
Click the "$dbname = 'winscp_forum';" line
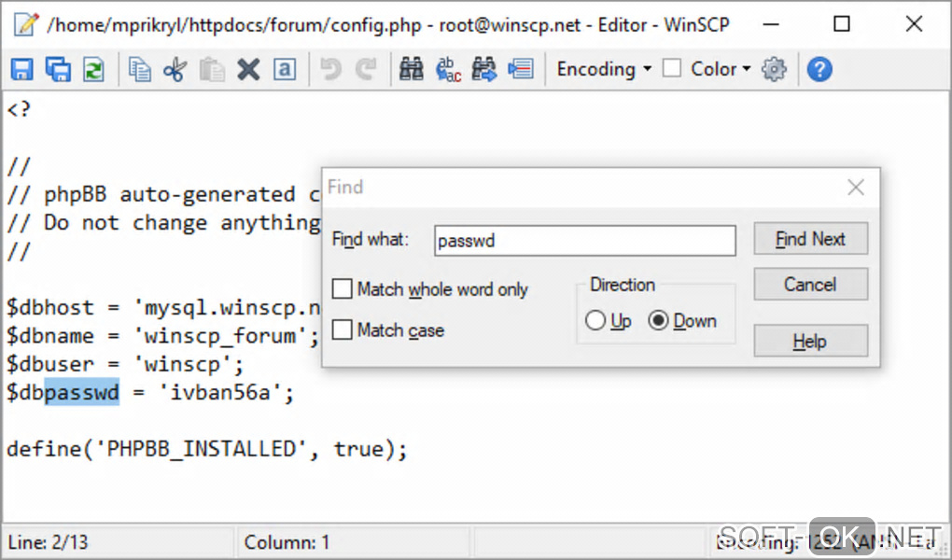coord(162,336)
